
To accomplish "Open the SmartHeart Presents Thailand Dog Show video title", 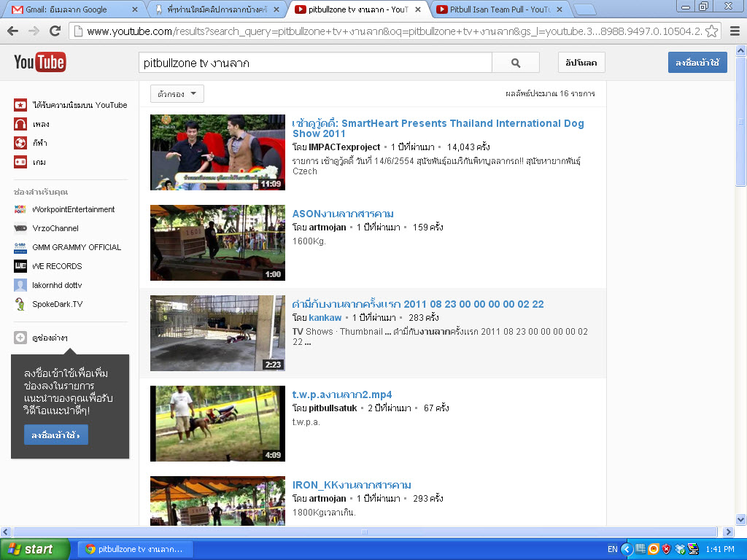I will [438, 128].
